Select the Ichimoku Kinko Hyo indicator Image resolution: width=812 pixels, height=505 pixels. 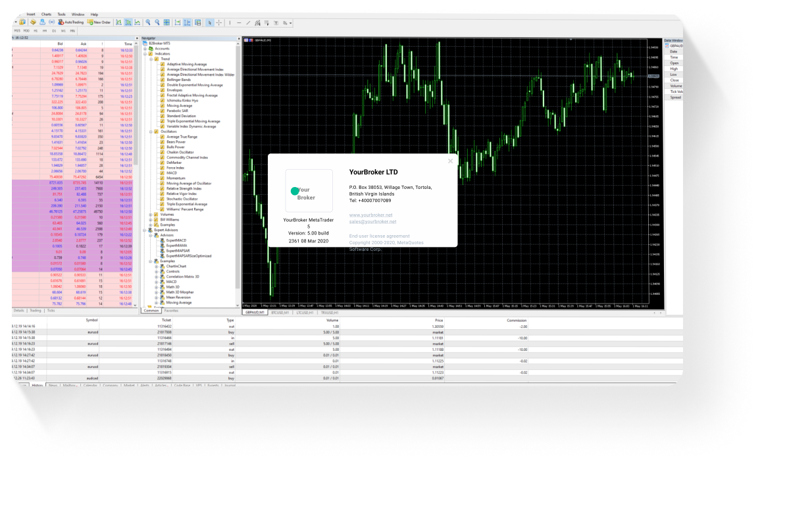click(183, 101)
